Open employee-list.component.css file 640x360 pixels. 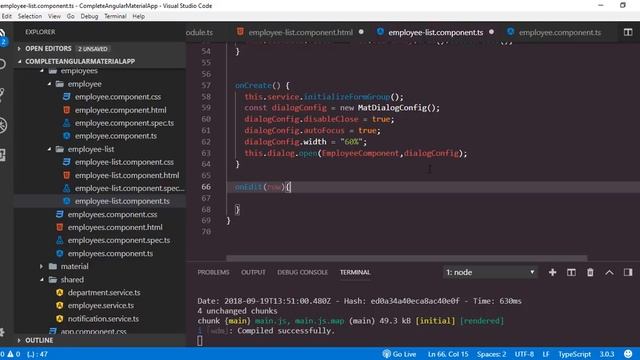[124, 162]
